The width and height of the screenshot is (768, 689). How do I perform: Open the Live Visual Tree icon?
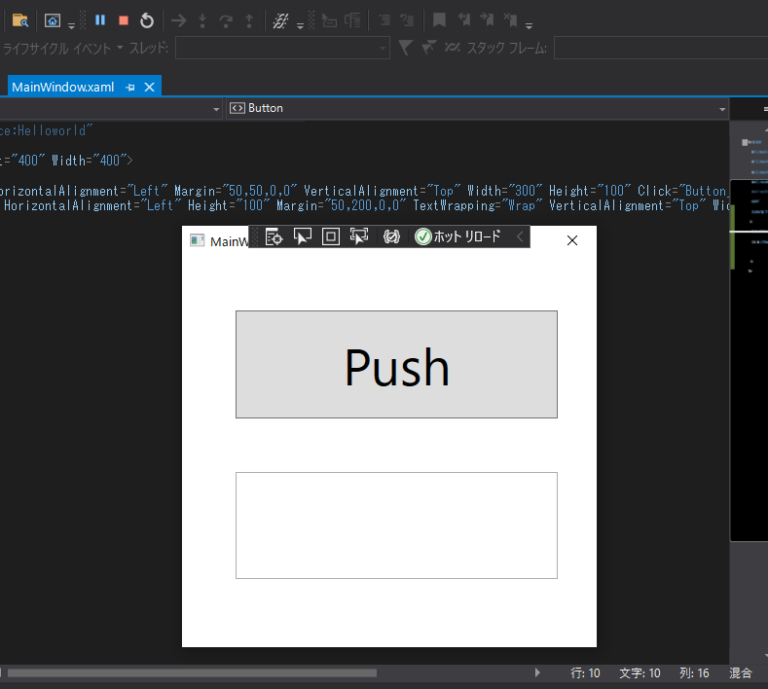(x=274, y=237)
